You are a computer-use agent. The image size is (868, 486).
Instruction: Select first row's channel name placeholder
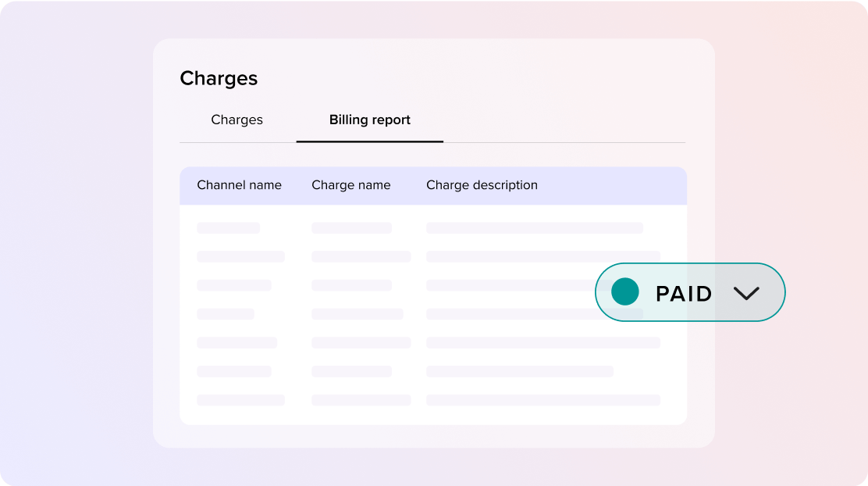[228, 228]
